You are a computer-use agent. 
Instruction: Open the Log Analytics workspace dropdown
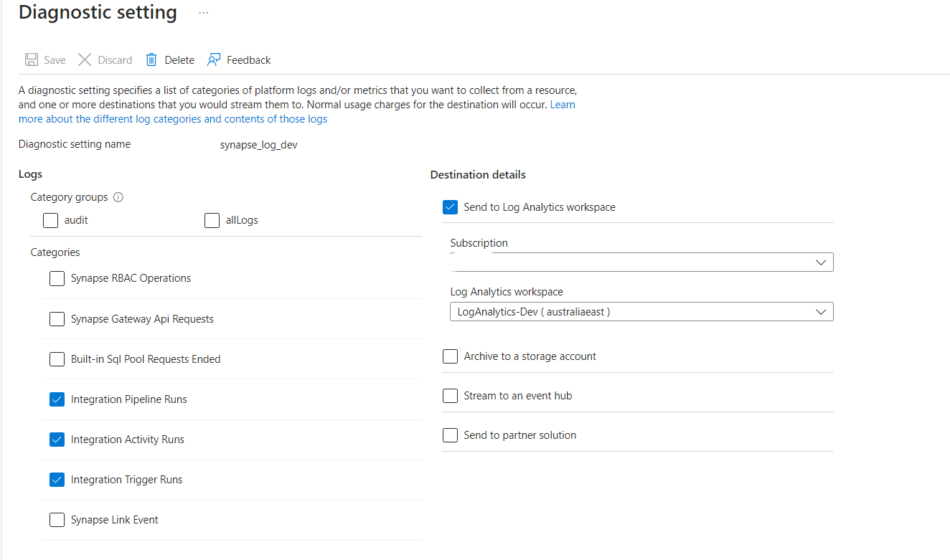tap(820, 311)
